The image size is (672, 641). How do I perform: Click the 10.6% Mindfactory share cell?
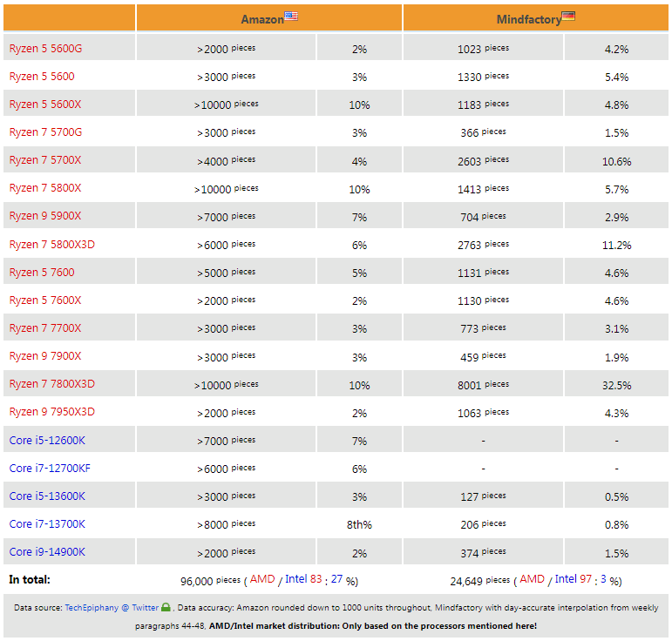(x=616, y=161)
